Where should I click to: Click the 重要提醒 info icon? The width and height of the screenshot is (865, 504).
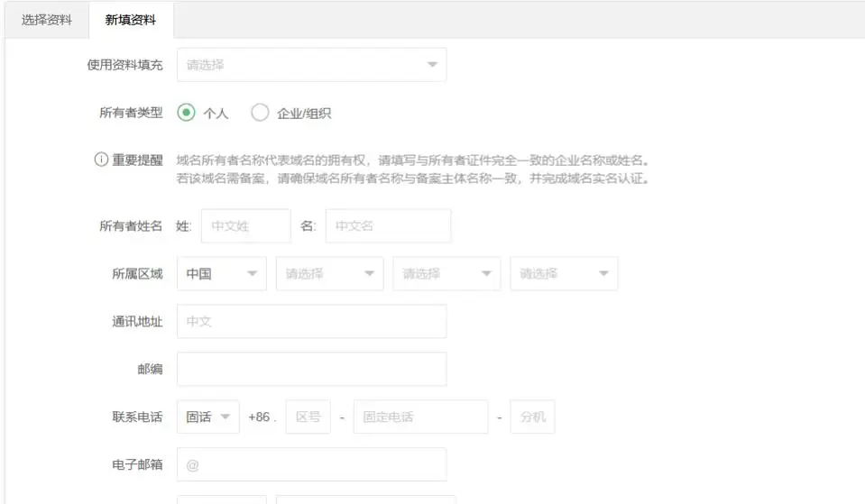point(101,160)
